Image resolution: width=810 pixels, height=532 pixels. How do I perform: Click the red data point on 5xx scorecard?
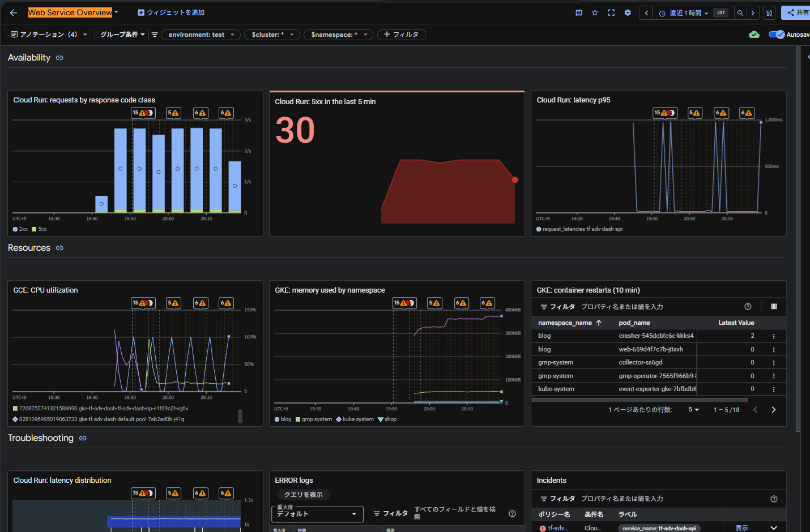click(515, 180)
